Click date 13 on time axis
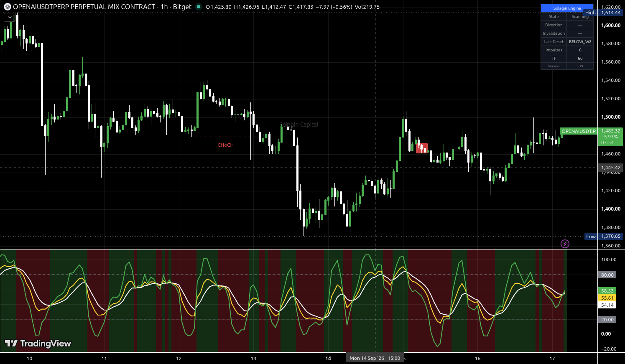Viewport: 625px width, 364px height. 253,359
